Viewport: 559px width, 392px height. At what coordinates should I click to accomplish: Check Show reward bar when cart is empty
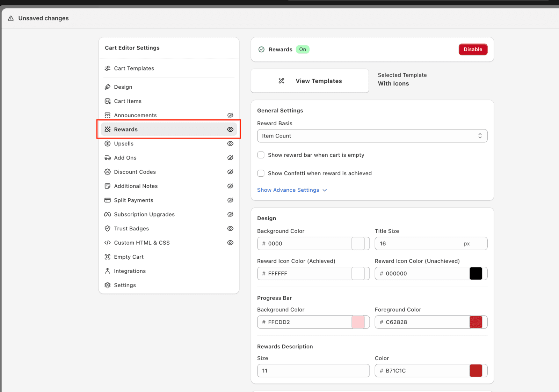coord(261,155)
